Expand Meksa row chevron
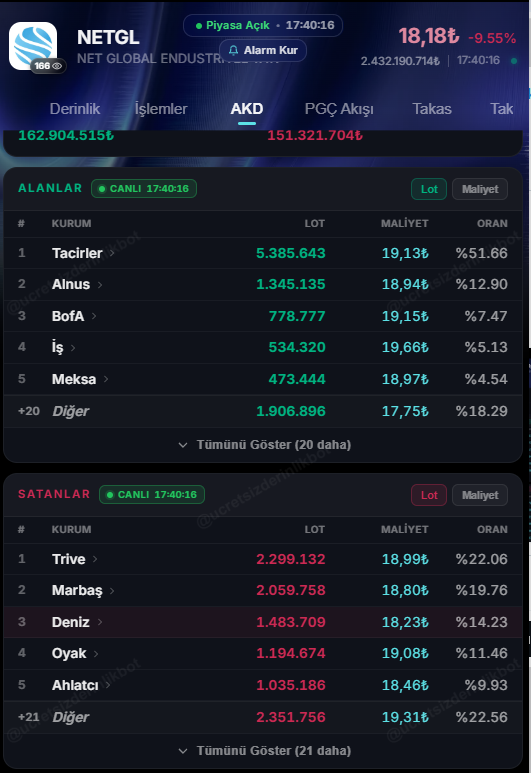 pos(106,379)
